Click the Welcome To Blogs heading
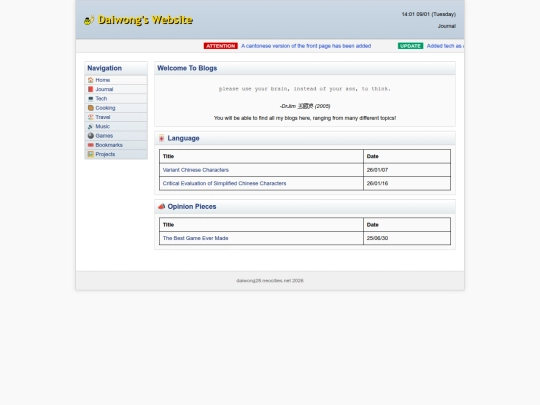The height and width of the screenshot is (405, 540). click(187, 68)
